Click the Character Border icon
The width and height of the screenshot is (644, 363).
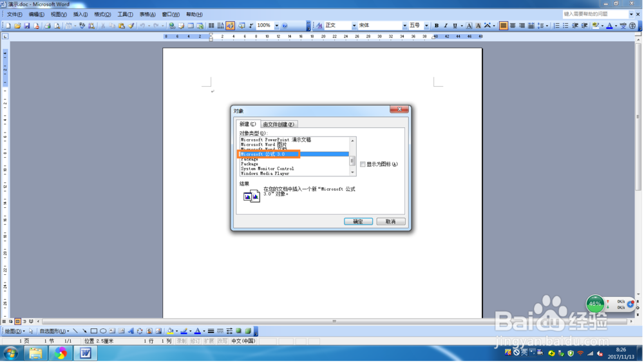coord(469,26)
